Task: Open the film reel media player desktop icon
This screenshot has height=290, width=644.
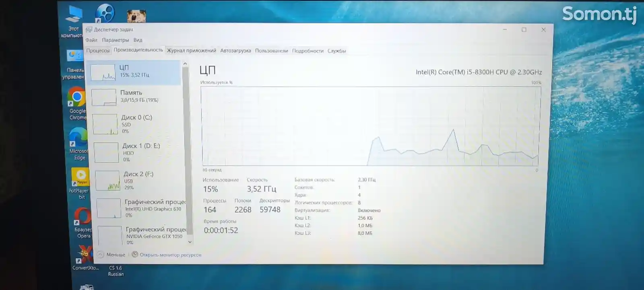Action: [x=105, y=13]
